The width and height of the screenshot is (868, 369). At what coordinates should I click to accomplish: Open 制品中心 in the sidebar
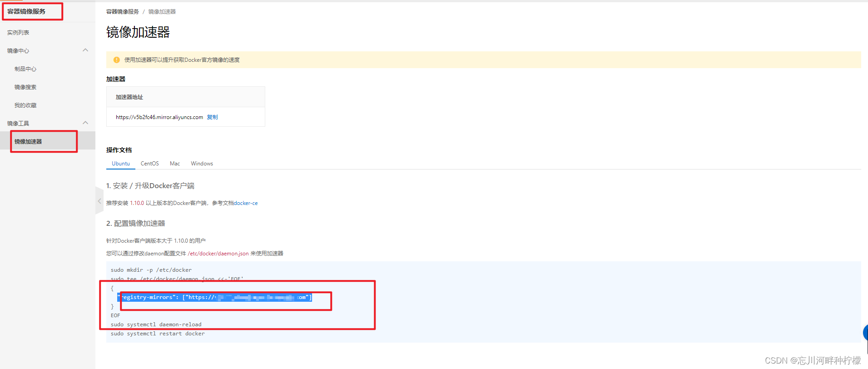(25, 69)
